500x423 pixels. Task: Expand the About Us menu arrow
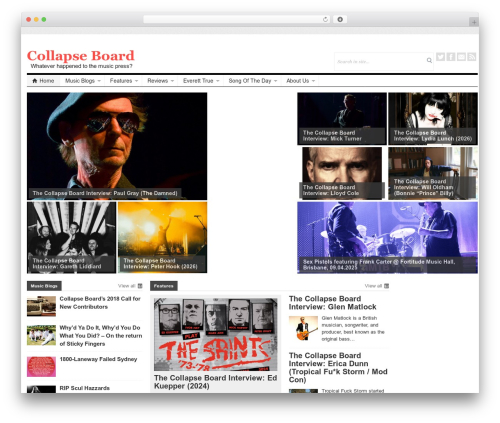[313, 81]
